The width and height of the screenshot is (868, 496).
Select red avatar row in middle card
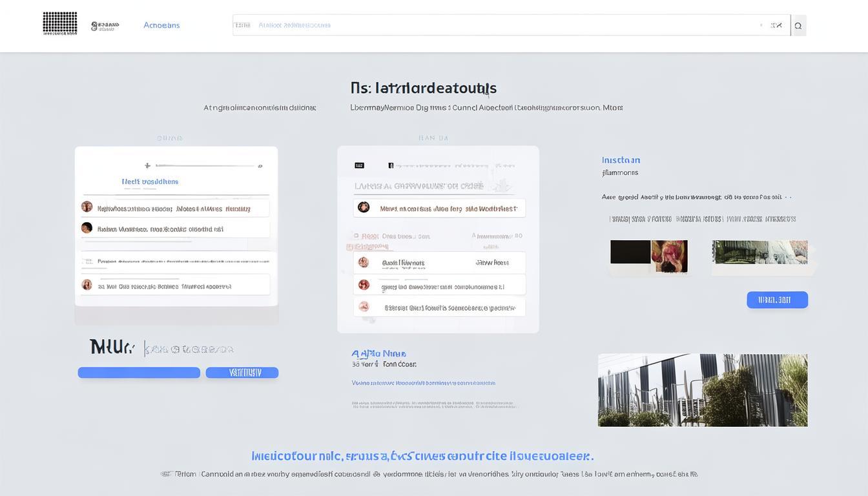tap(439, 285)
